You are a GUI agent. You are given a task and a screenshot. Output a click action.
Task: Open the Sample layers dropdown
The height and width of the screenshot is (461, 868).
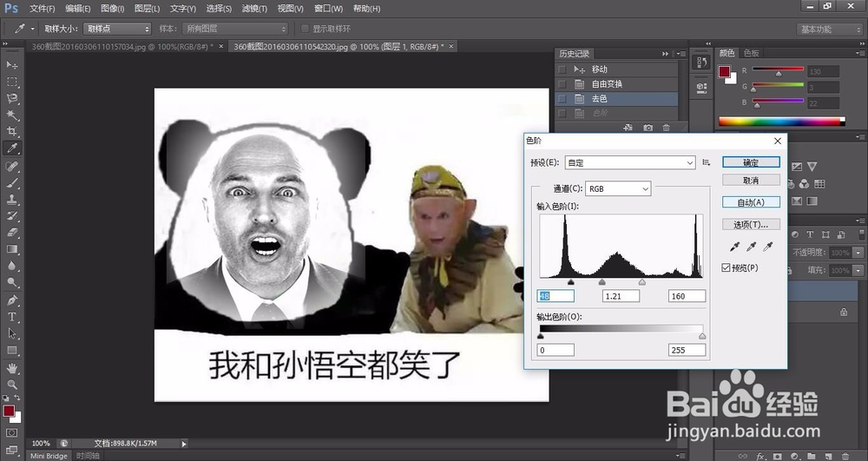tap(234, 29)
